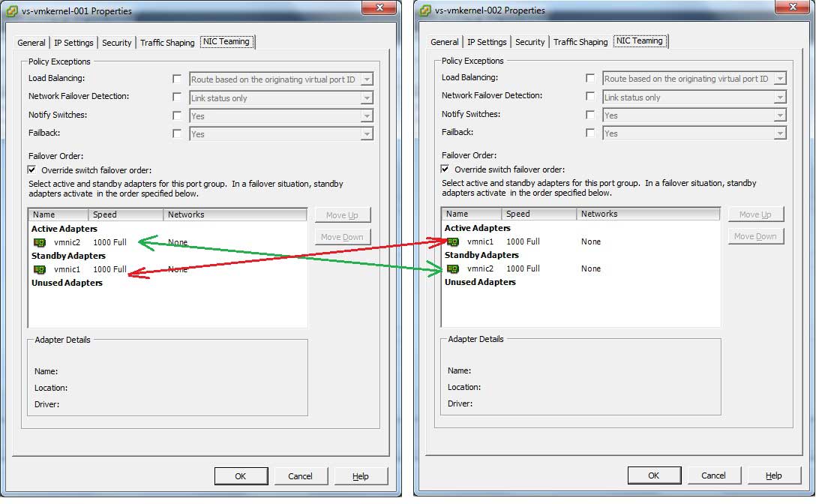Image resolution: width=825 pixels, height=504 pixels.
Task: Click Unused Adapters heading in vmkernel-002
Action: click(480, 283)
